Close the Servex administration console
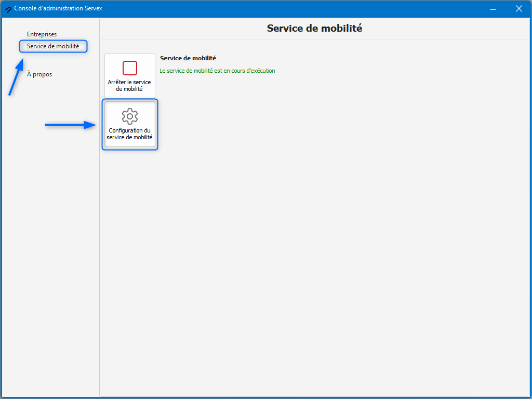This screenshot has height=399, width=532. [518, 9]
